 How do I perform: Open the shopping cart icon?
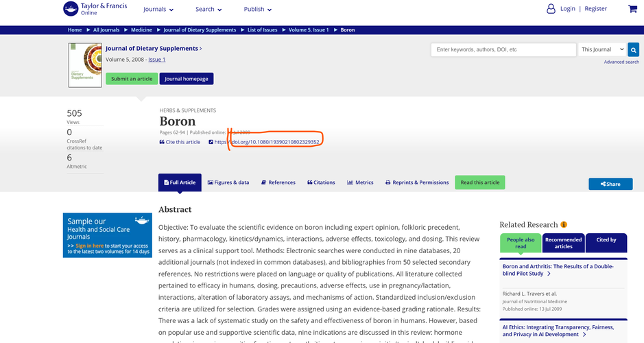pyautogui.click(x=632, y=9)
